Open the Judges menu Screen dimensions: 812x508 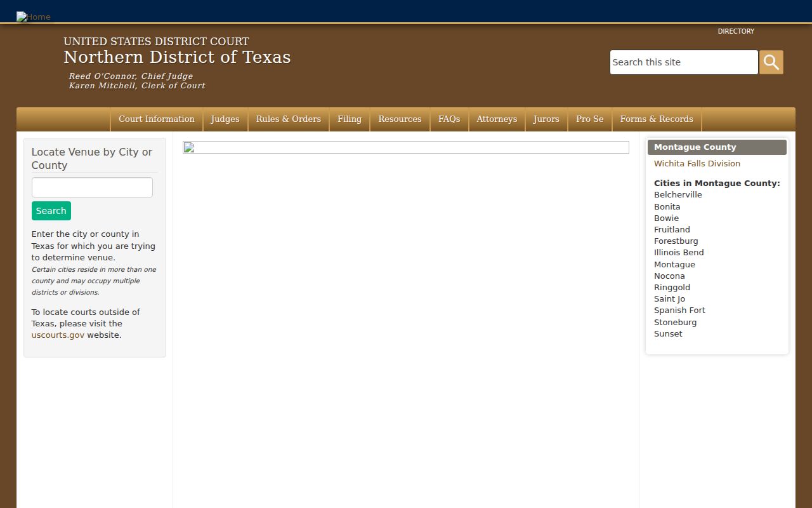(225, 119)
